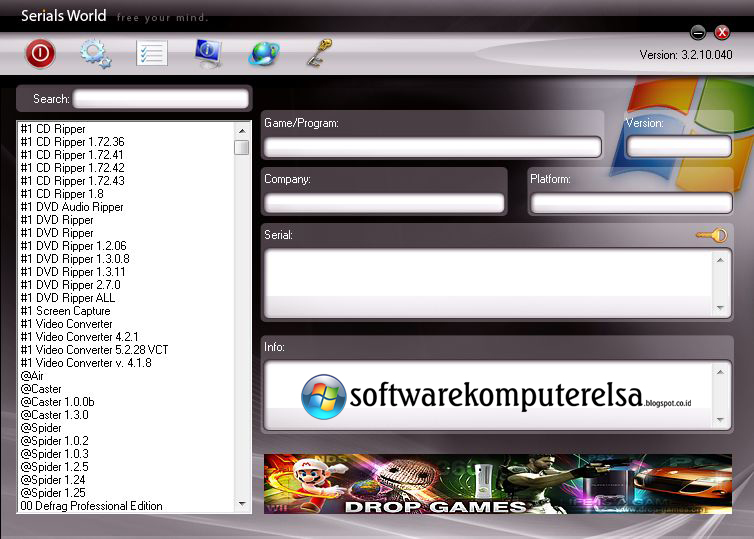
Task: Choose '@Caster 1.3.0' entry
Action: tap(54, 414)
